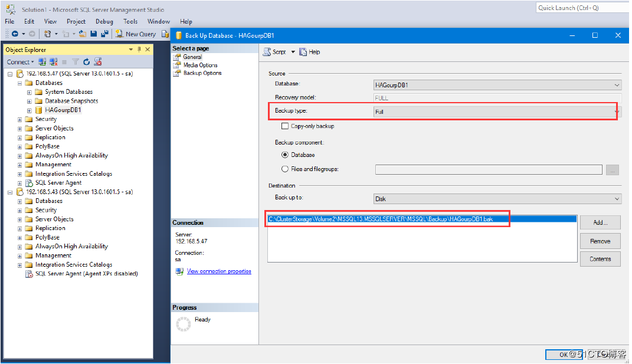Start a New Query from the toolbar
632x364 pixels.
point(136,34)
